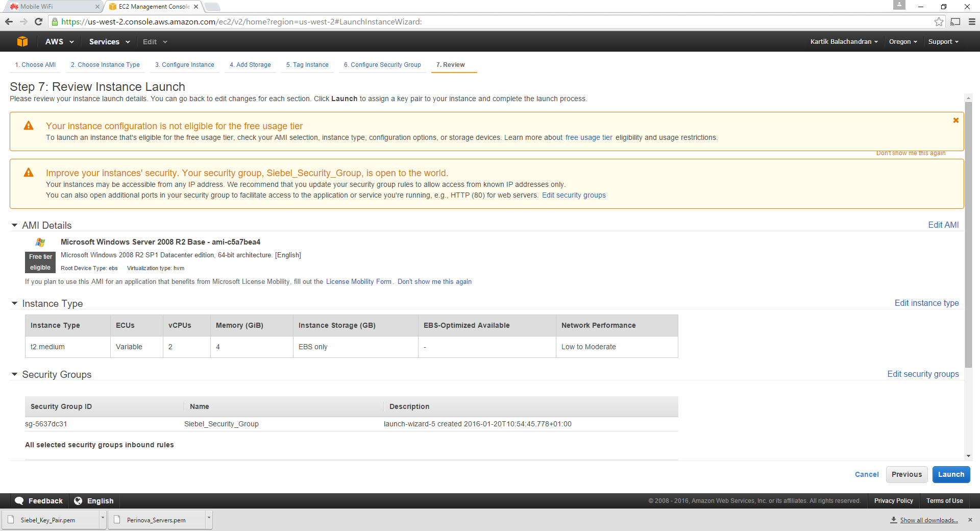The height and width of the screenshot is (531, 980).
Task: Close the Mobile WiFi tab
Action: coord(97,7)
